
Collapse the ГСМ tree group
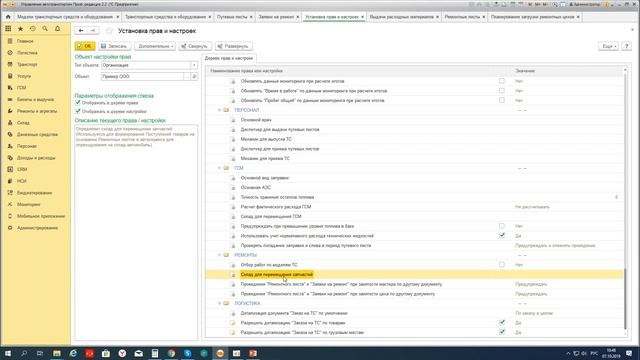tap(219, 168)
